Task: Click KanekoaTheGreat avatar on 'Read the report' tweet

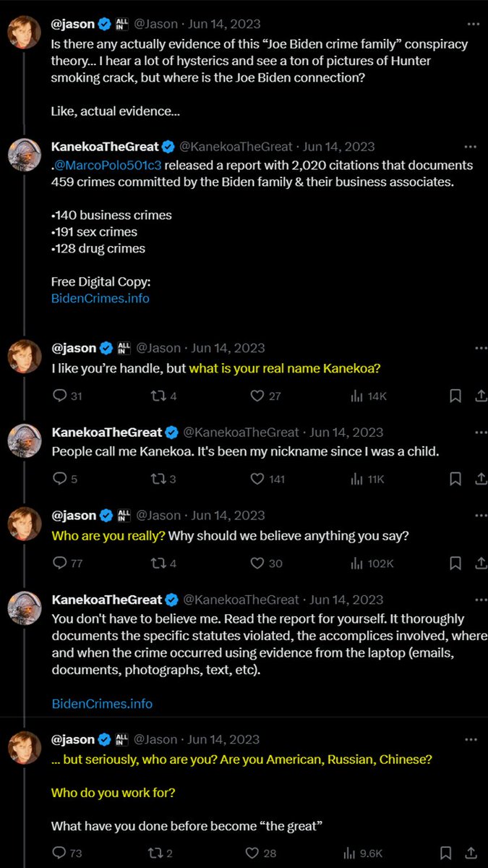Action: pos(25,608)
